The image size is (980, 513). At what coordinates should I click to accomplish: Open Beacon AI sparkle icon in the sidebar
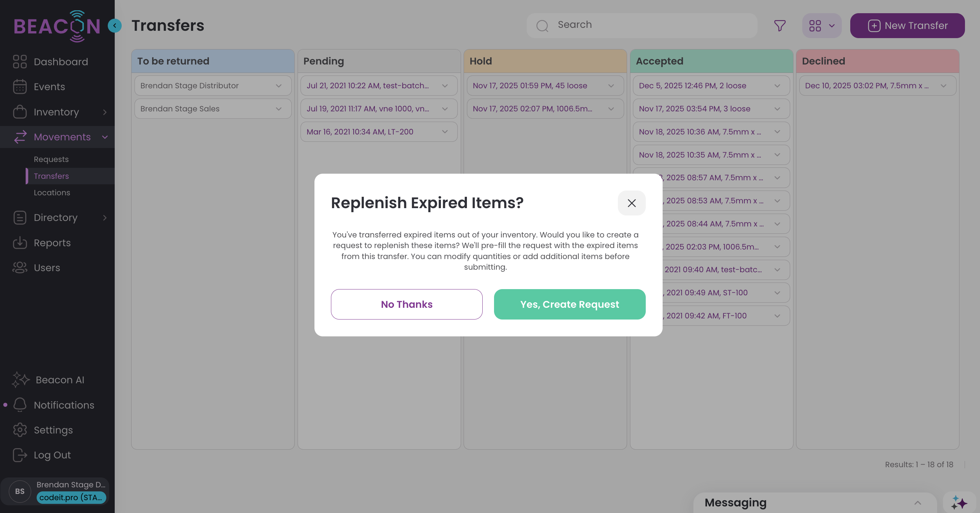pos(21,380)
